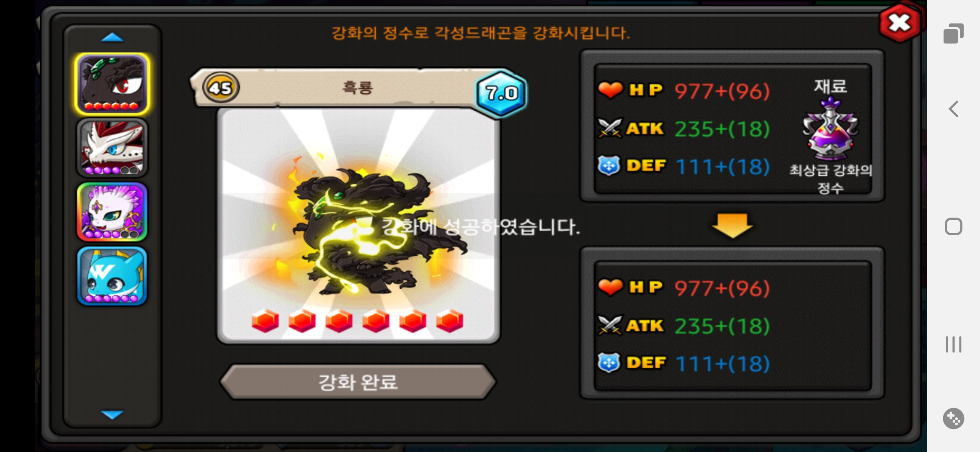Image resolution: width=980 pixels, height=452 pixels.
Task: Open Android recent apps button
Action: pos(953,344)
